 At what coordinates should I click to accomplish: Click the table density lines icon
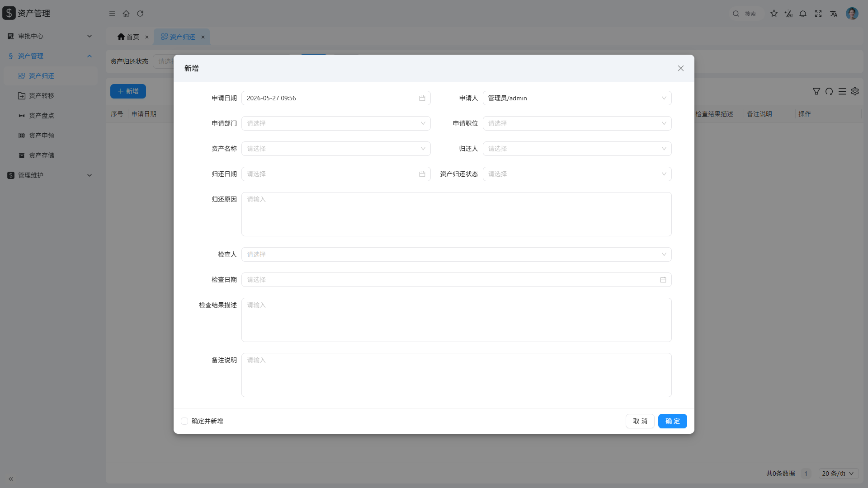coord(842,91)
